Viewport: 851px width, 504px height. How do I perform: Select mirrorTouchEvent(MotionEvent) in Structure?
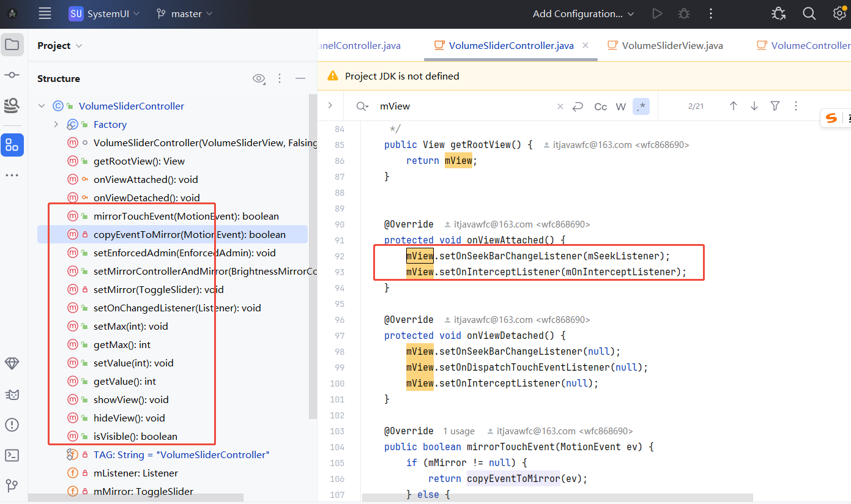tap(186, 217)
